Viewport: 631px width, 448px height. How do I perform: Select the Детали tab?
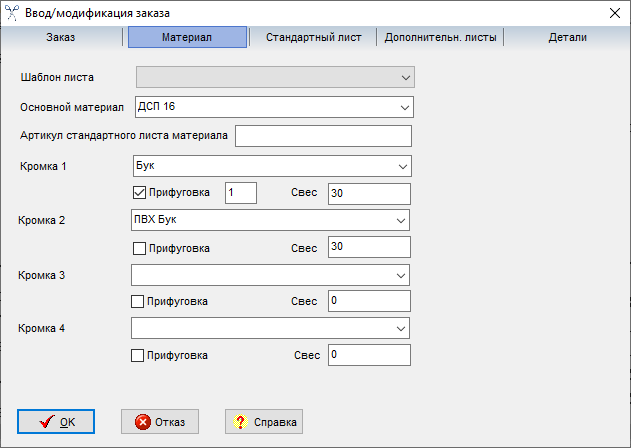pyautogui.click(x=567, y=38)
